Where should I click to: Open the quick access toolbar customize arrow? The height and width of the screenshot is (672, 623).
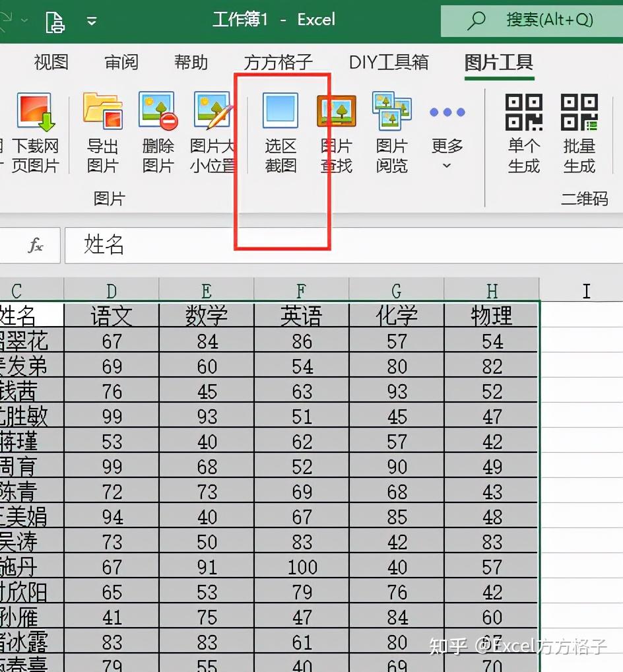coord(91,20)
